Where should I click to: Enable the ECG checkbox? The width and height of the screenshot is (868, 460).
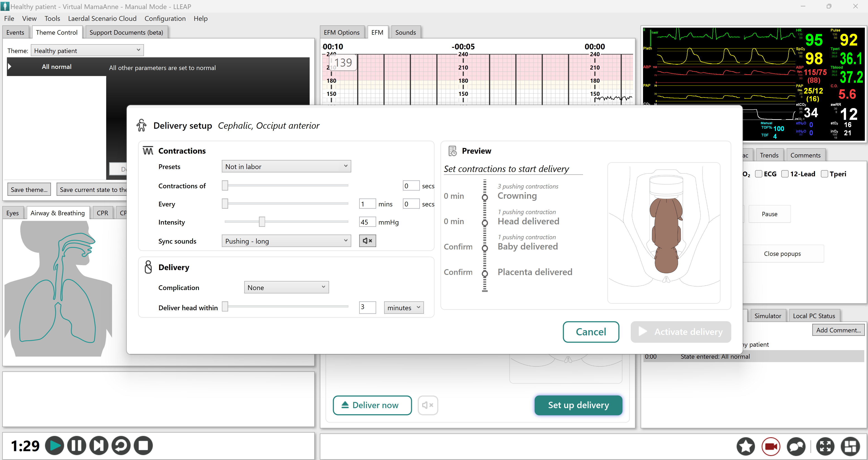tap(758, 174)
